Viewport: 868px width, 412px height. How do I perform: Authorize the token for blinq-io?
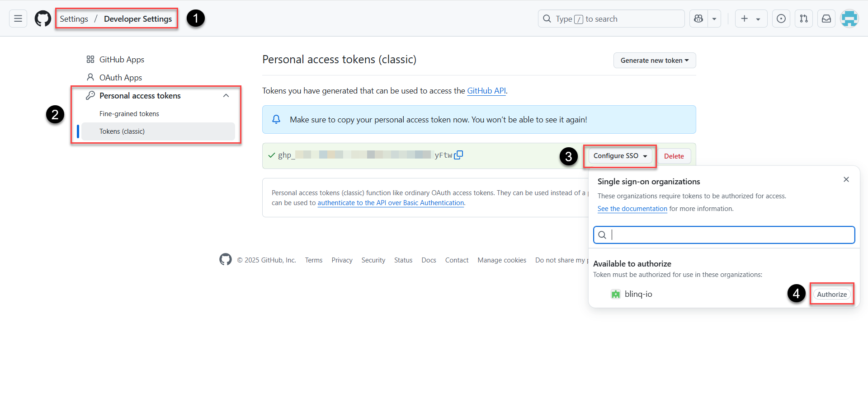[832, 294]
